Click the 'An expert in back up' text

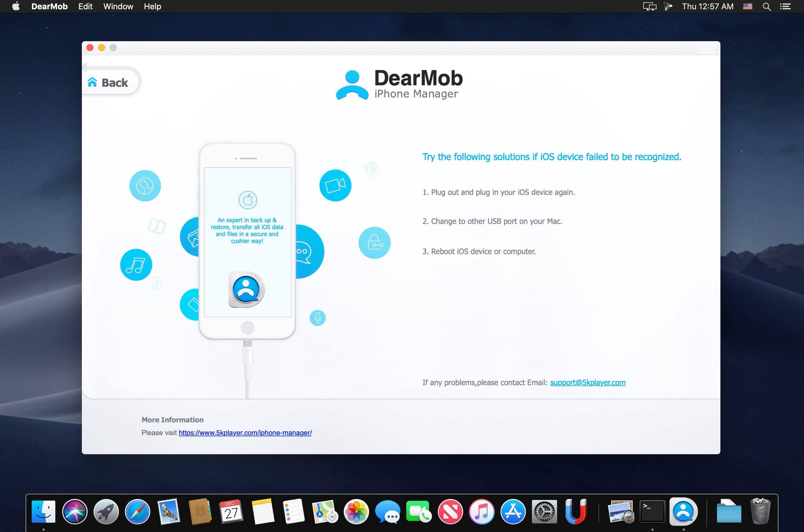[247, 230]
